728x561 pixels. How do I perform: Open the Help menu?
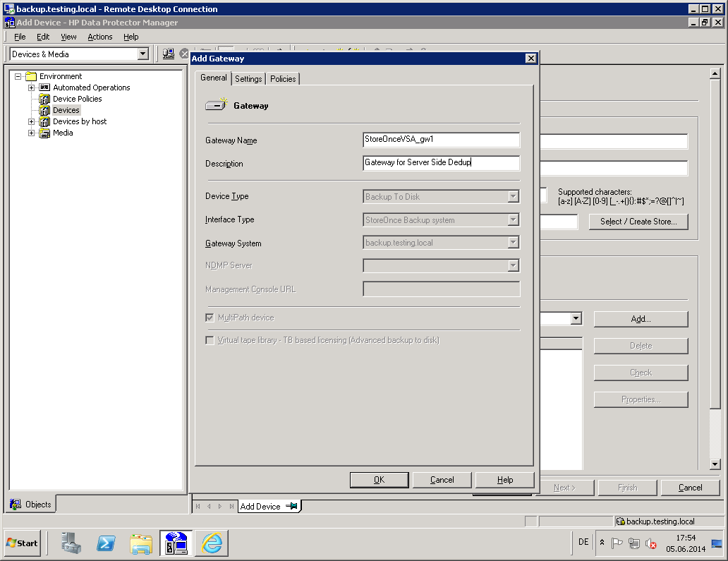(x=131, y=37)
